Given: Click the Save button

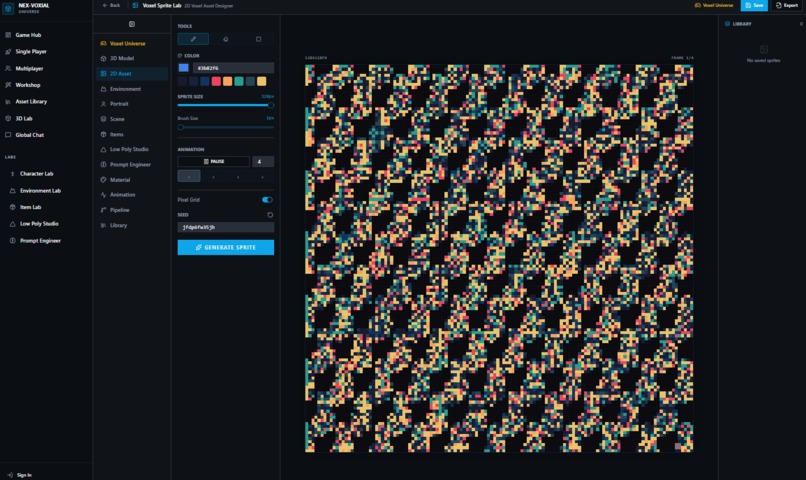Looking at the screenshot, I should [x=754, y=5].
